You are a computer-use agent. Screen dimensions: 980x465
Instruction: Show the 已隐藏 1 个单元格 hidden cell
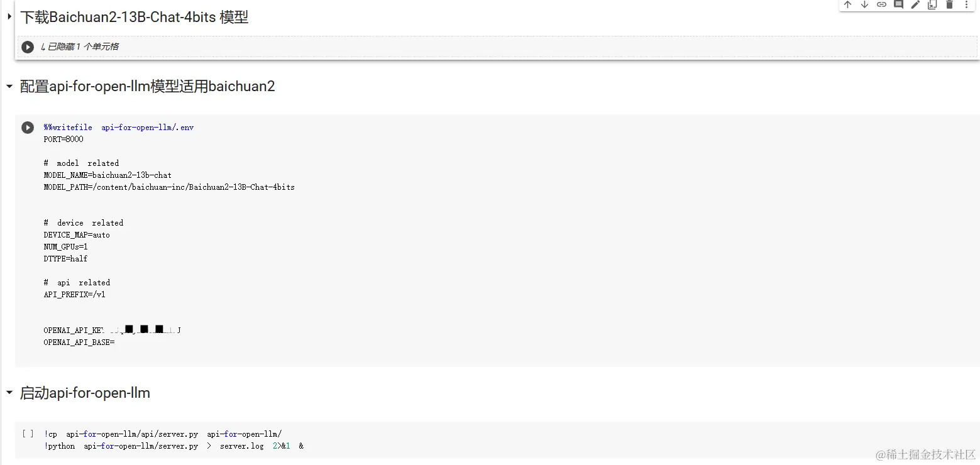tap(79, 46)
